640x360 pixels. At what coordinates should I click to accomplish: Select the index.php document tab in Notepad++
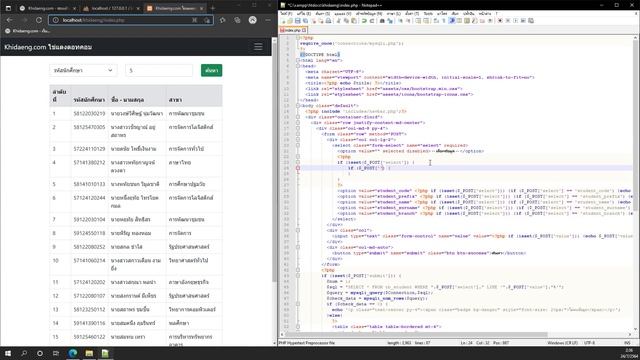(293, 30)
